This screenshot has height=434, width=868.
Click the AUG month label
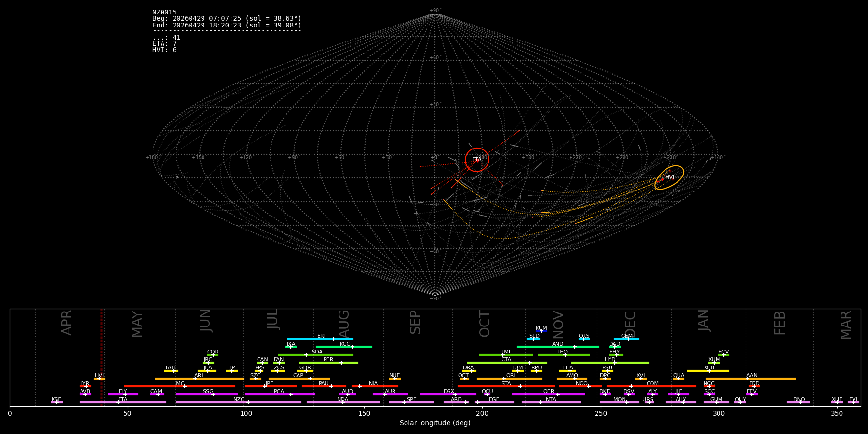click(344, 324)
